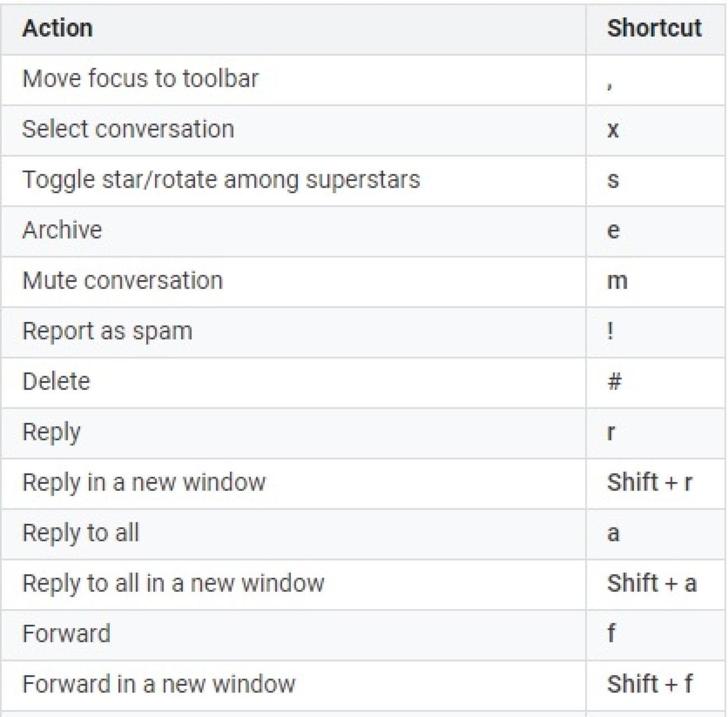
Task: Select "Toggle star/rotate among superstars" row text
Action: click(x=221, y=180)
